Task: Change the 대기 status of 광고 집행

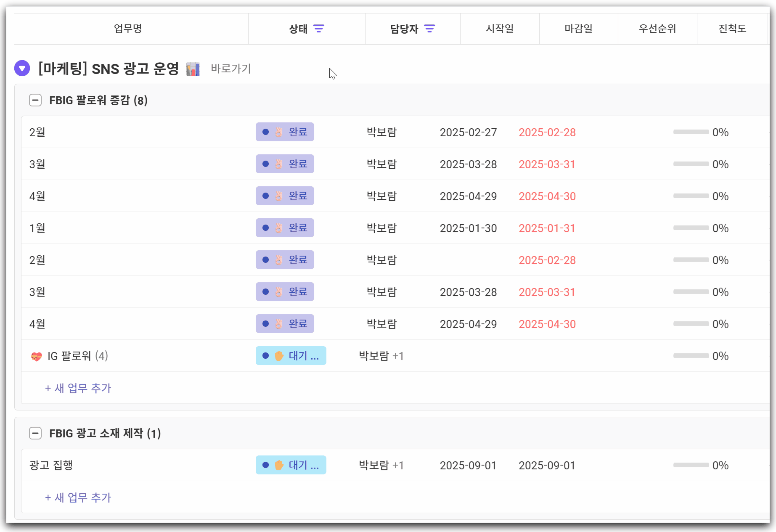Action: pos(291,465)
